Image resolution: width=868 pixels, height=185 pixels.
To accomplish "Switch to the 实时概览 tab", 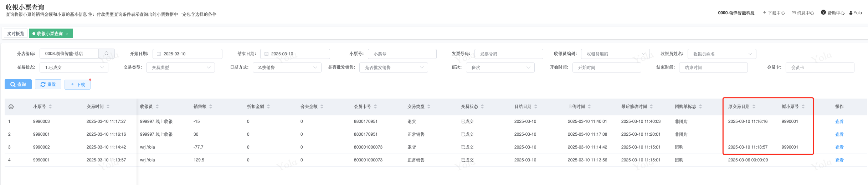I will click(16, 34).
